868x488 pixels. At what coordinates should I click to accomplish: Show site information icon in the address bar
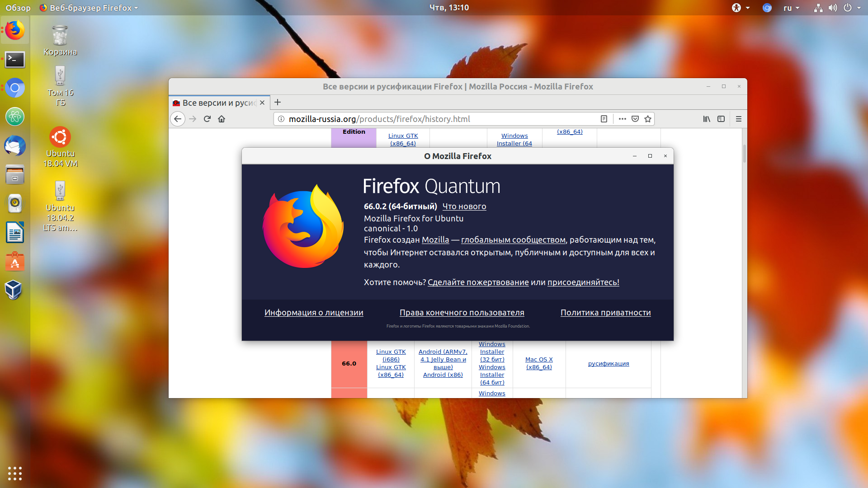(281, 119)
